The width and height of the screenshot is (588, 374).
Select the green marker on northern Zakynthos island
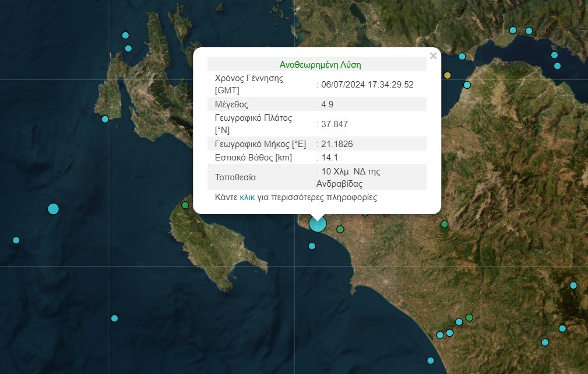tap(185, 205)
